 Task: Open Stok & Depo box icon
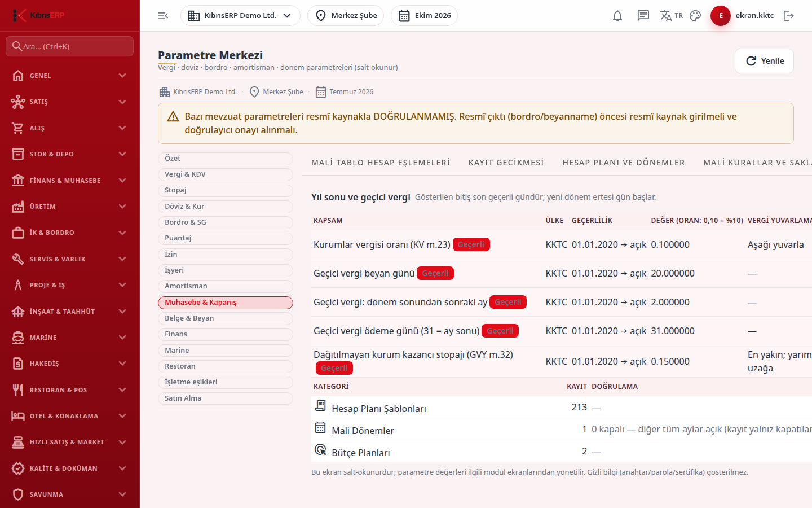[x=18, y=154]
